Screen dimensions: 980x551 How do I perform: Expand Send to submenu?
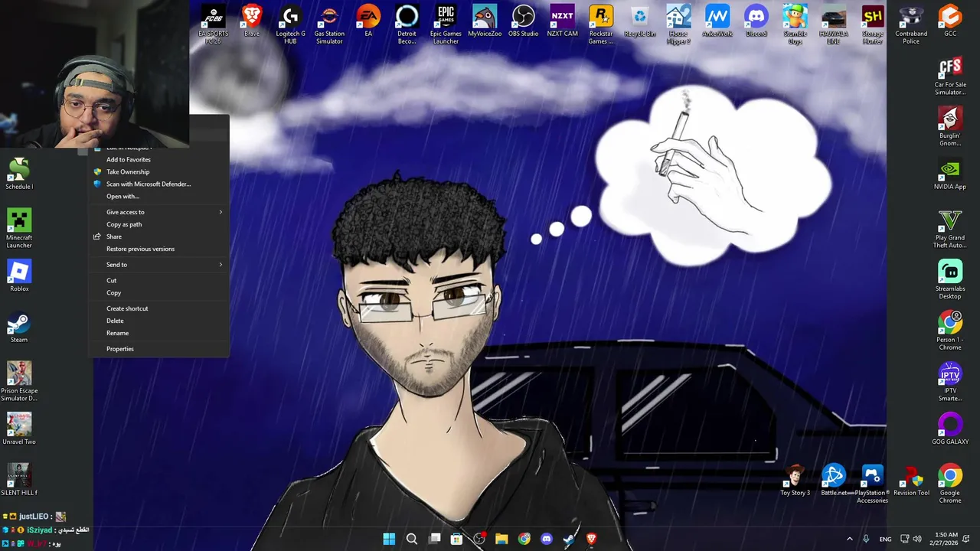[x=159, y=265]
